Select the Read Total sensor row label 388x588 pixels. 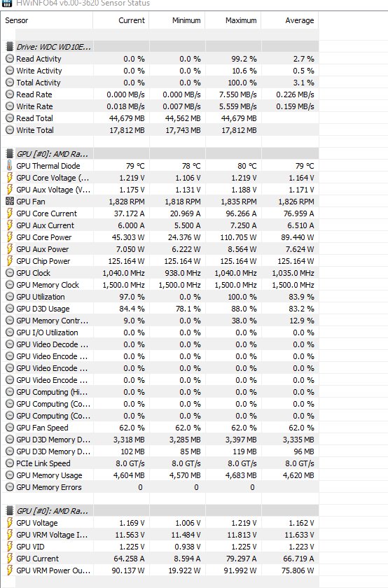34,118
